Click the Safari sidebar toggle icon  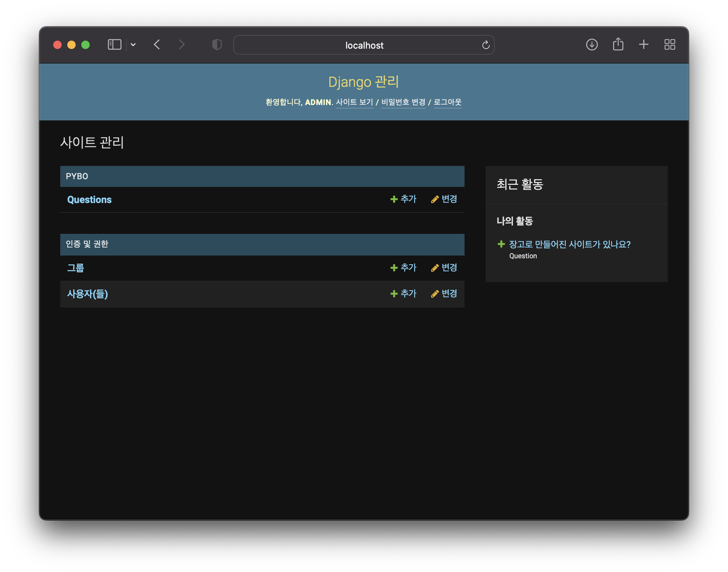pyautogui.click(x=114, y=45)
